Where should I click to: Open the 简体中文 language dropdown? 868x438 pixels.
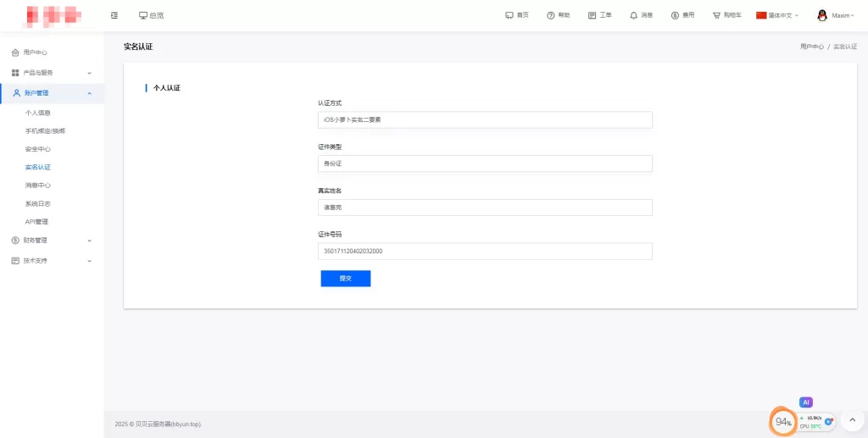(777, 15)
